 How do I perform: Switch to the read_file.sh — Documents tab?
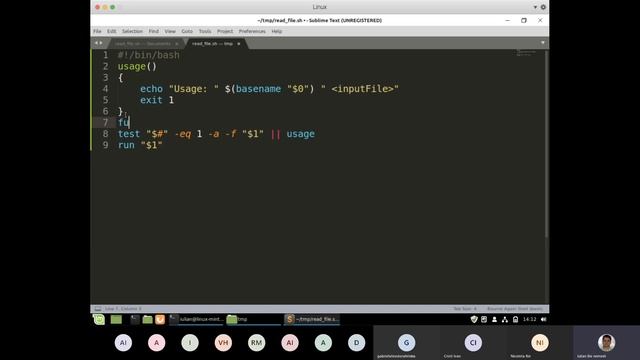tap(142, 44)
